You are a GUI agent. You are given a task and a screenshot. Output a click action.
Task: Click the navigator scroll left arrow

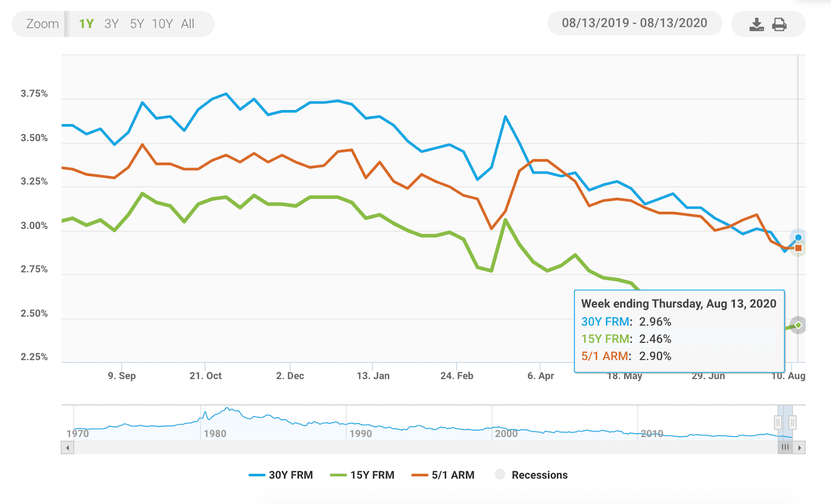click(x=68, y=447)
